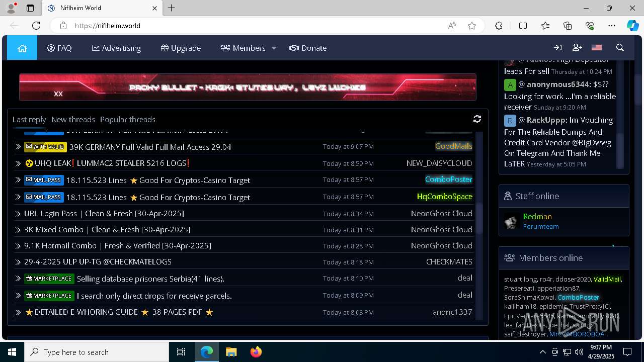The width and height of the screenshot is (644, 362).
Task: Click the log in icon
Action: pos(558,48)
